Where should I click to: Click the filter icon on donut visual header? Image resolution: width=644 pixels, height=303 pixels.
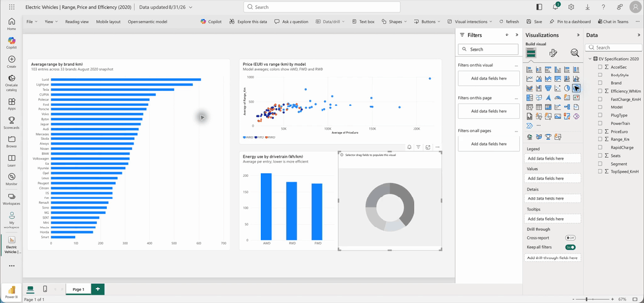[x=418, y=147]
